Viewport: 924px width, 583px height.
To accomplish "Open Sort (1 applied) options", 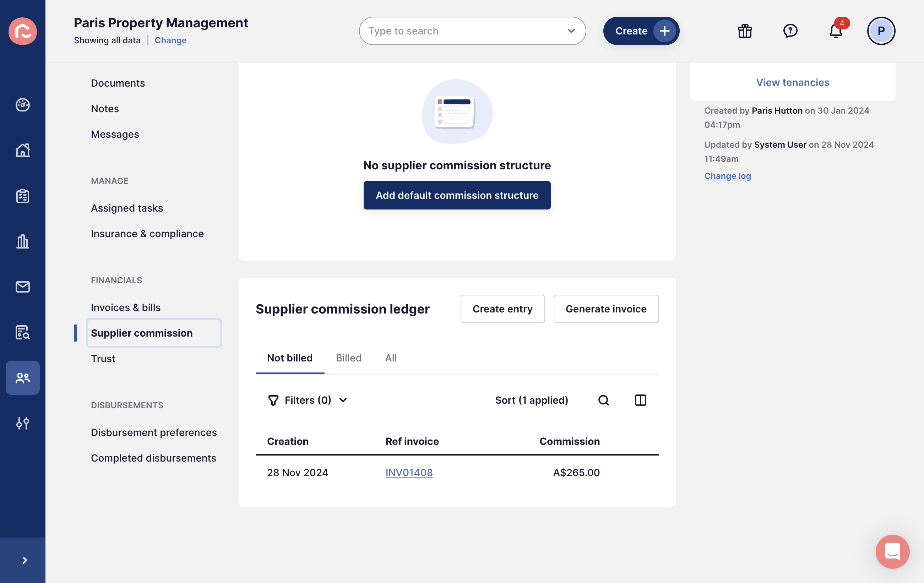I will (532, 400).
